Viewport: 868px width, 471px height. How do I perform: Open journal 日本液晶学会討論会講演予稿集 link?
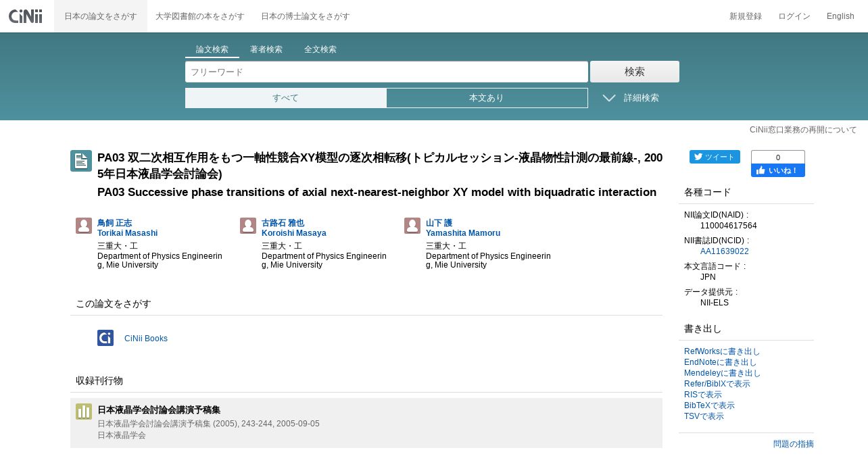(x=159, y=410)
